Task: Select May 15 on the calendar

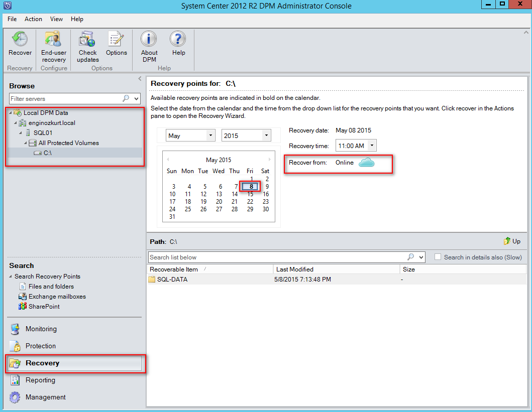Action: 250,194
